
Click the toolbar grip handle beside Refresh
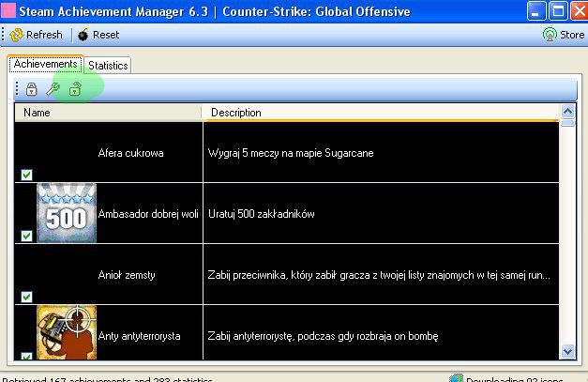(3, 35)
